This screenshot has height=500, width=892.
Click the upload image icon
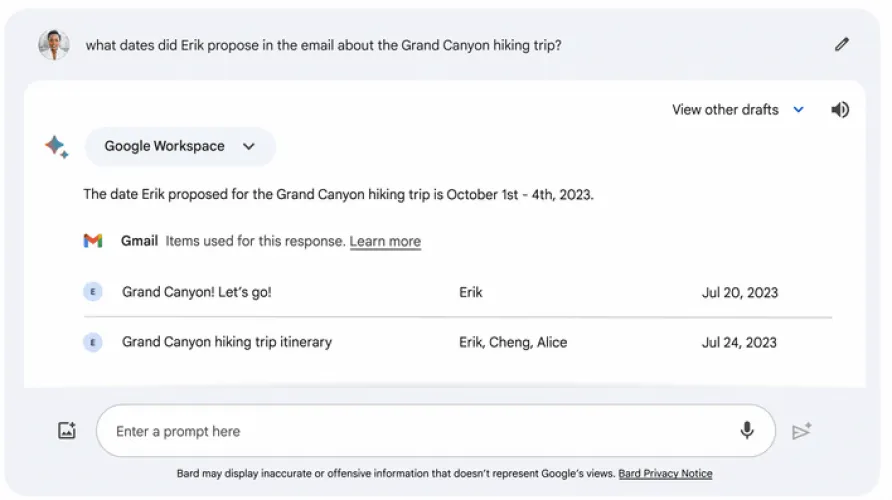[x=67, y=431]
